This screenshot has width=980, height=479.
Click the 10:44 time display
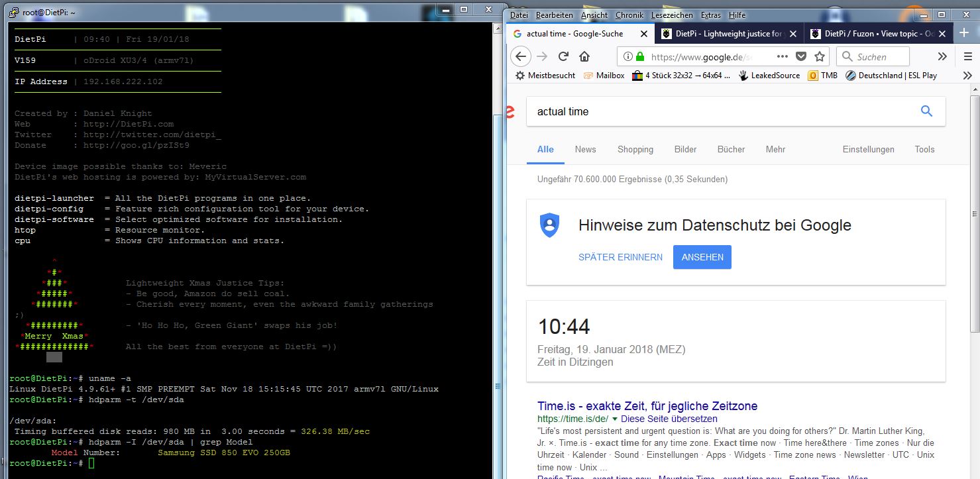click(564, 327)
